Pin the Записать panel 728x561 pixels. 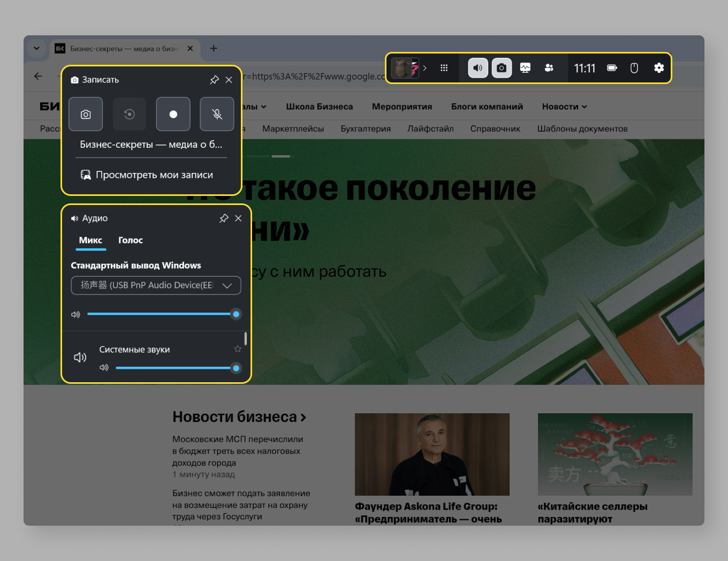214,79
